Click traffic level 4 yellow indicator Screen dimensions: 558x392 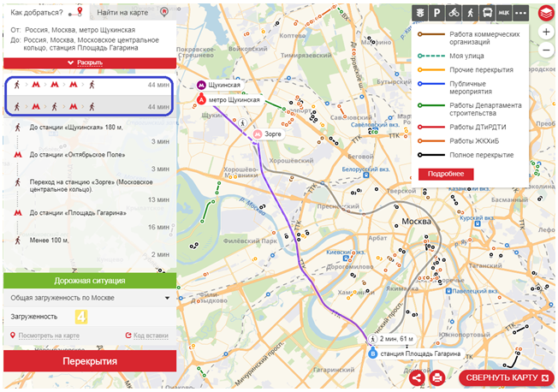click(x=81, y=317)
